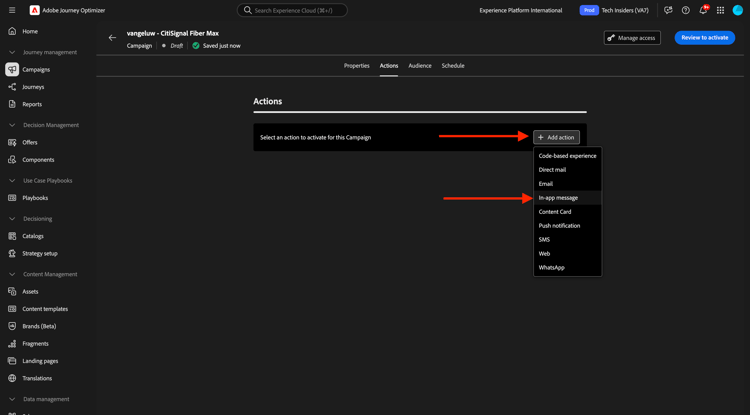The height and width of the screenshot is (415, 750).
Task: Switch to the Properties tab
Action: (356, 66)
